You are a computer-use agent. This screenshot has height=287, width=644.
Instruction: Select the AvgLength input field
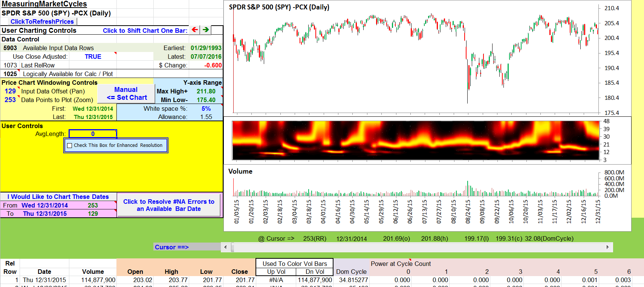(93, 134)
